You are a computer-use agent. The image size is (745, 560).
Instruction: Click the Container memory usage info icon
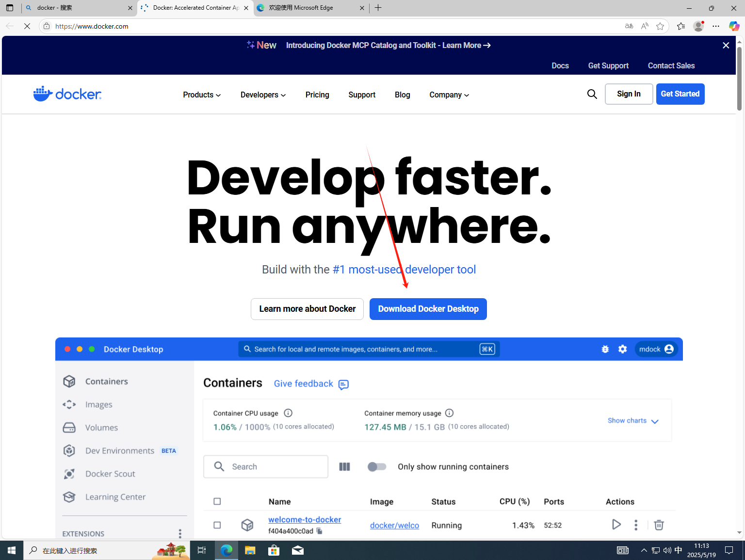point(449,413)
